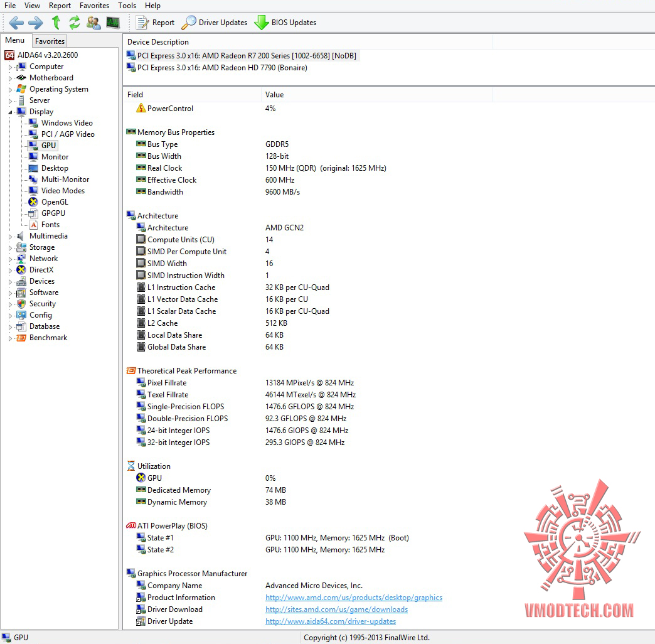Click the Fonts icon in tree
The image size is (655, 644).
pos(33,225)
